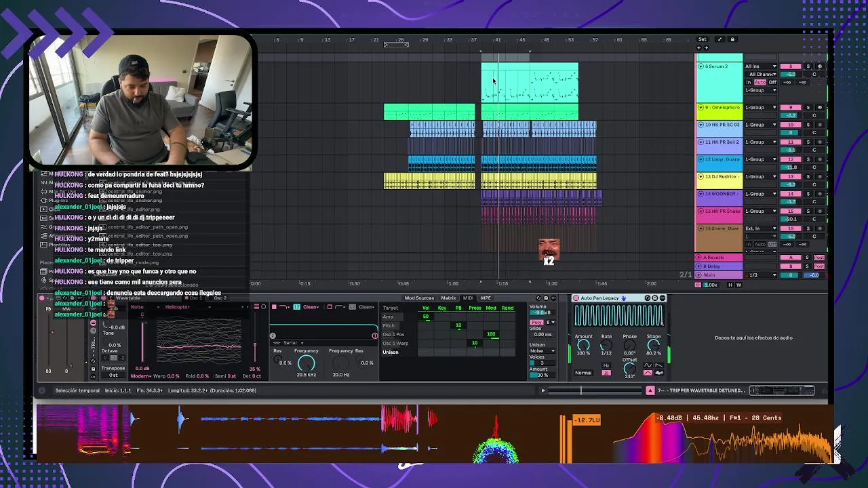
Task: Switch Auto Pan rate to synced note mode
Action: point(606,373)
